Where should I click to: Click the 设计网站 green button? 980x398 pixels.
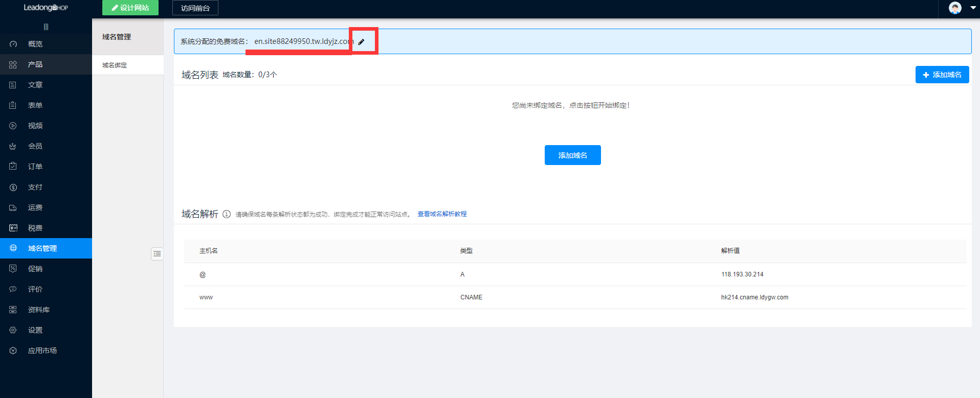pos(130,8)
